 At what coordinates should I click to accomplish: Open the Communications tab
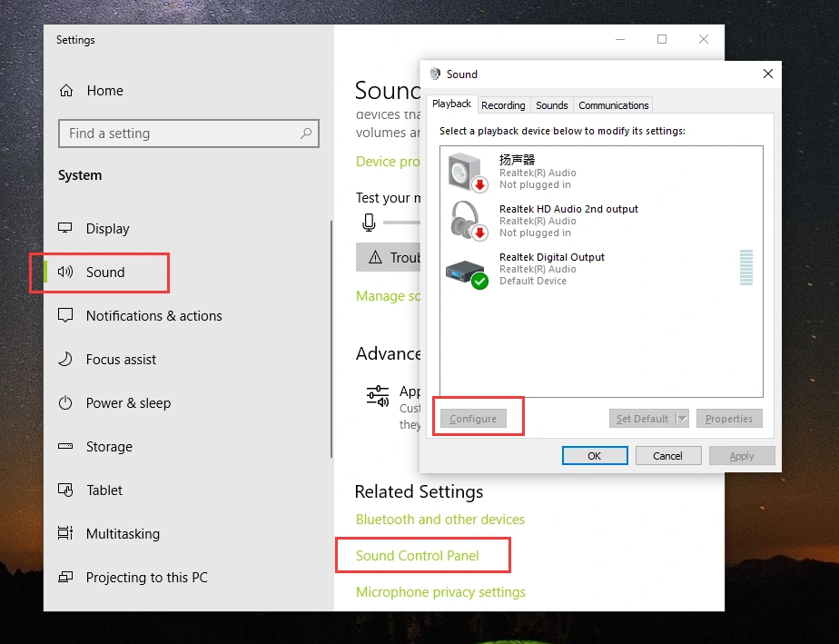[x=613, y=105]
